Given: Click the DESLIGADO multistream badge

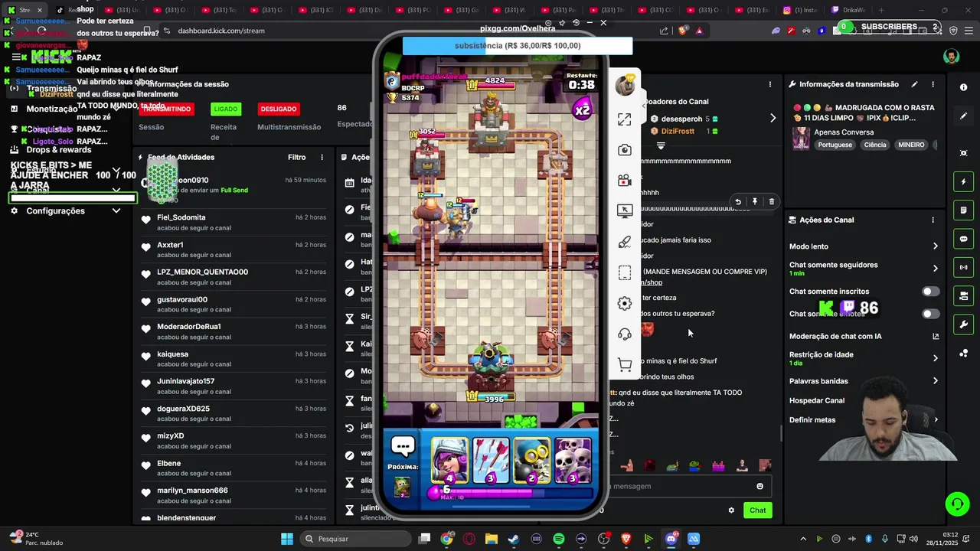Looking at the screenshot, I should 279,109.
